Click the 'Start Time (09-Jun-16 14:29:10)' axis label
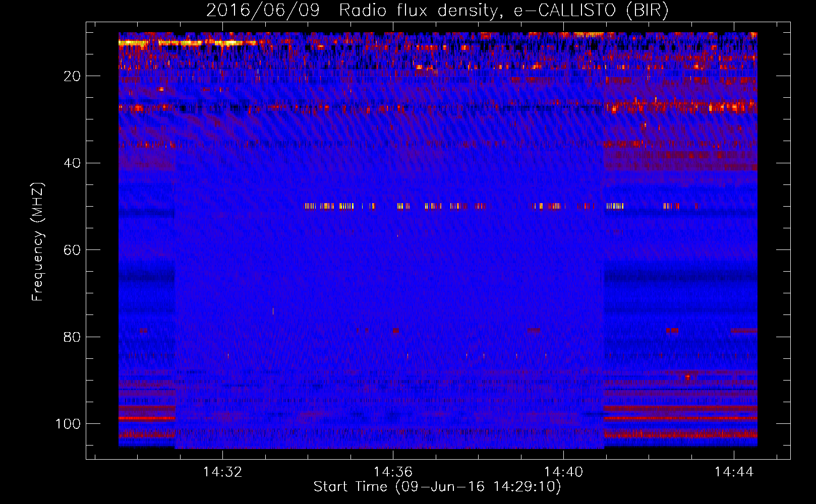 (x=437, y=487)
